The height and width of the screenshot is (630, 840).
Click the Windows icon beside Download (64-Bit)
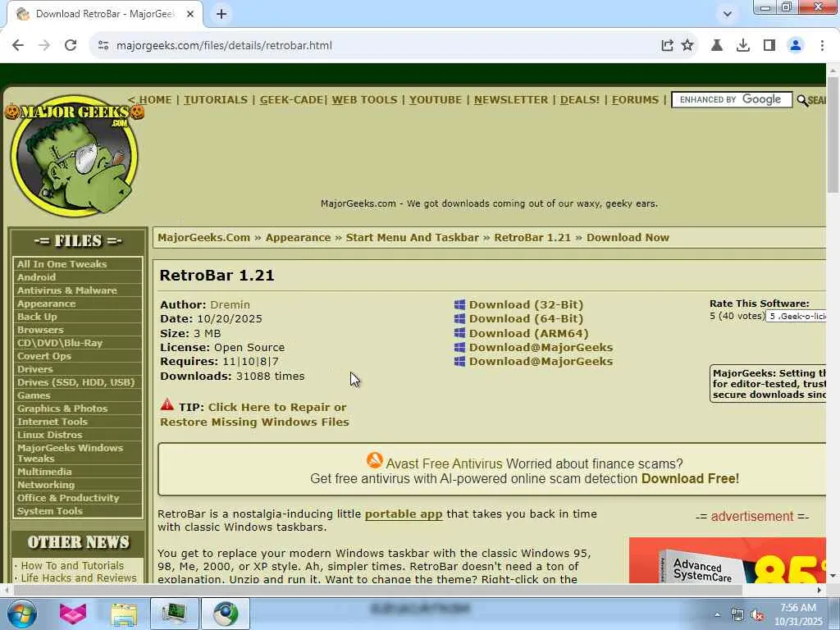(459, 319)
